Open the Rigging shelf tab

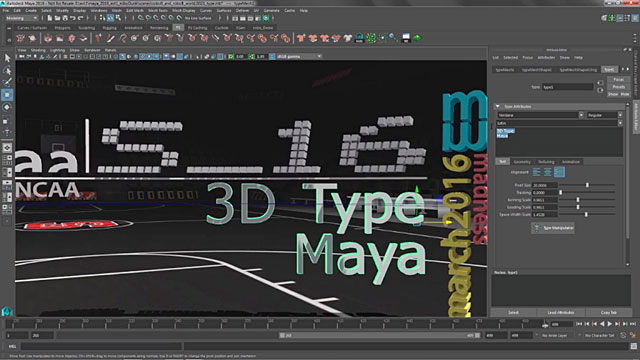pyautogui.click(x=109, y=28)
